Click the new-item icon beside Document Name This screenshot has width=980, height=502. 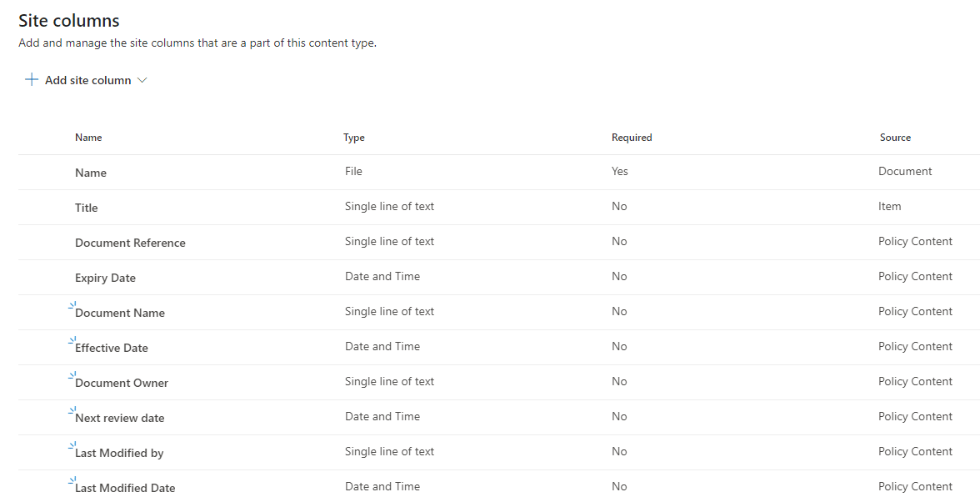tap(72, 306)
